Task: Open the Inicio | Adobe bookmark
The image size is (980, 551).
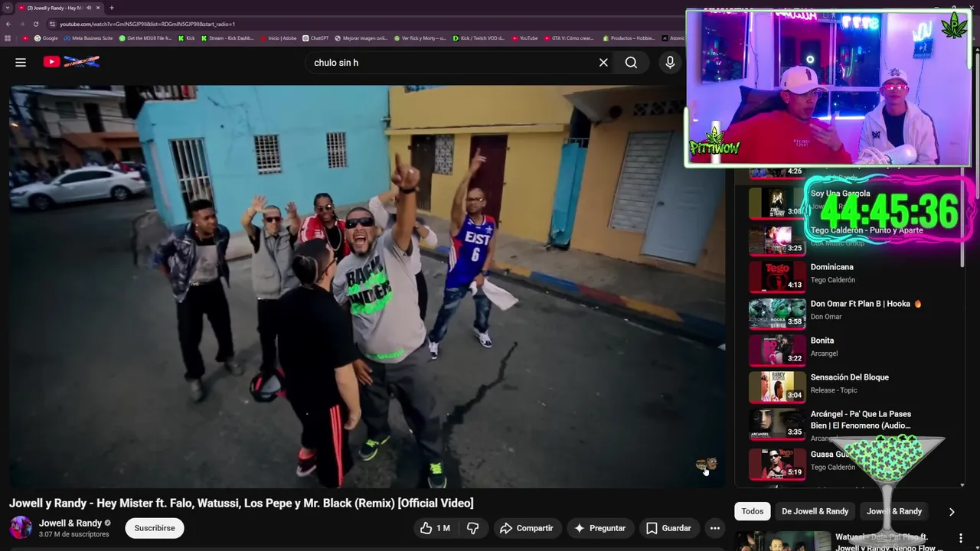Action: pos(278,38)
